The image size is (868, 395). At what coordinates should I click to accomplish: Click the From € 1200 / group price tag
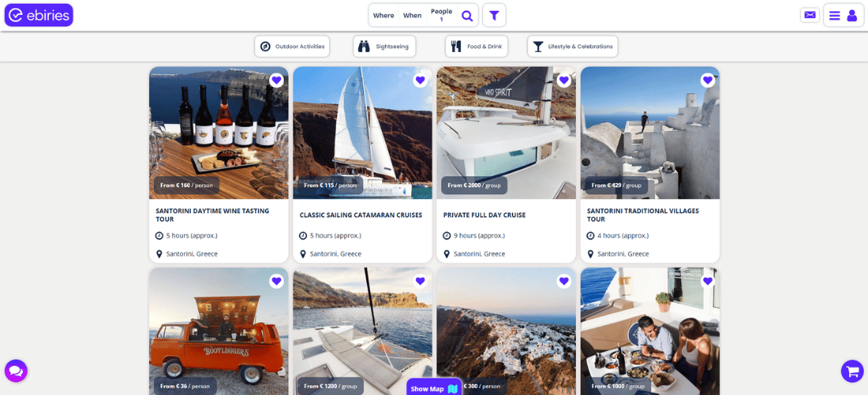[331, 386]
